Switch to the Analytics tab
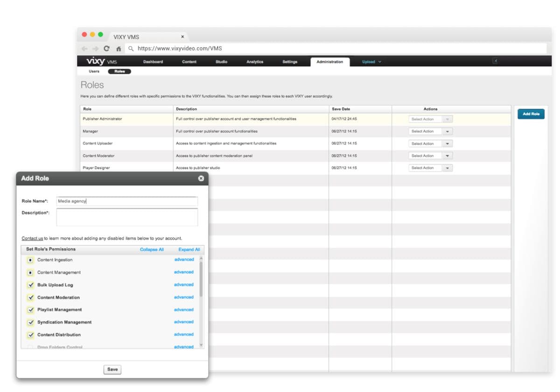560x392 pixels. (x=255, y=62)
